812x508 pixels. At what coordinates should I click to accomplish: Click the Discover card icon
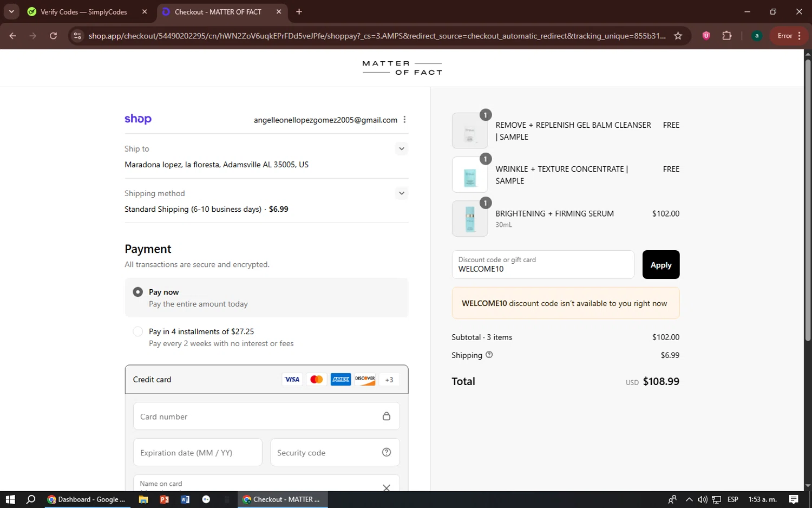coord(365,380)
